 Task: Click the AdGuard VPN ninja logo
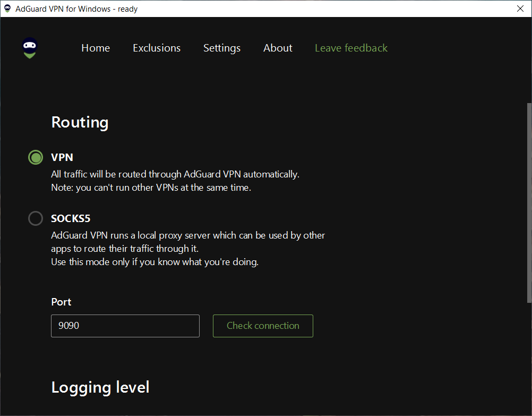point(30,48)
